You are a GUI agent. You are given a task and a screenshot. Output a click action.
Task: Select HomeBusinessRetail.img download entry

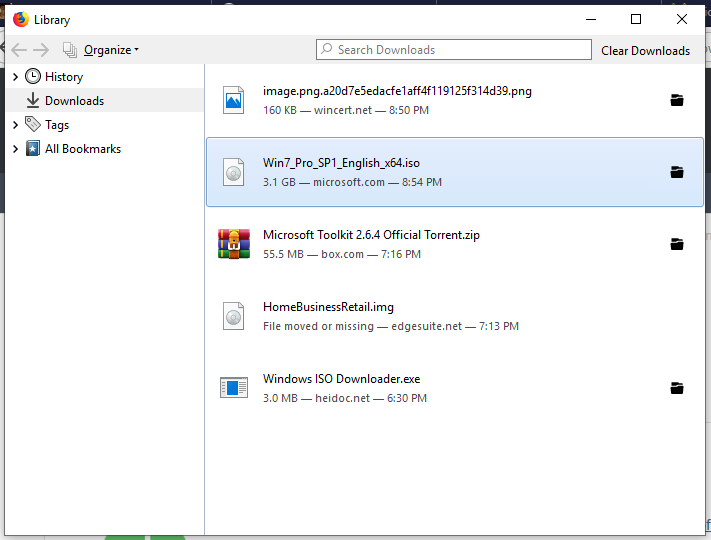455,316
